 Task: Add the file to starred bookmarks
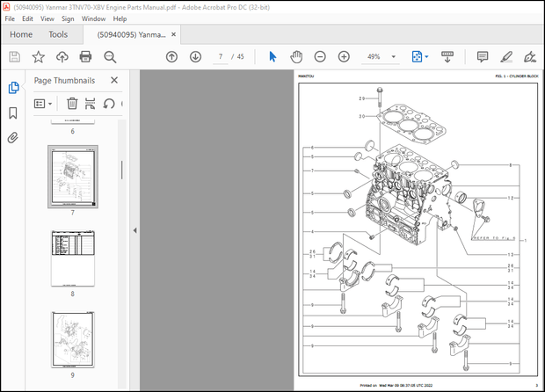[38, 56]
